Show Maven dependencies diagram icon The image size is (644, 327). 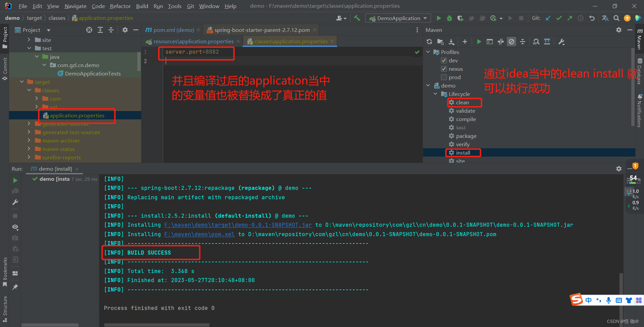coord(536,42)
